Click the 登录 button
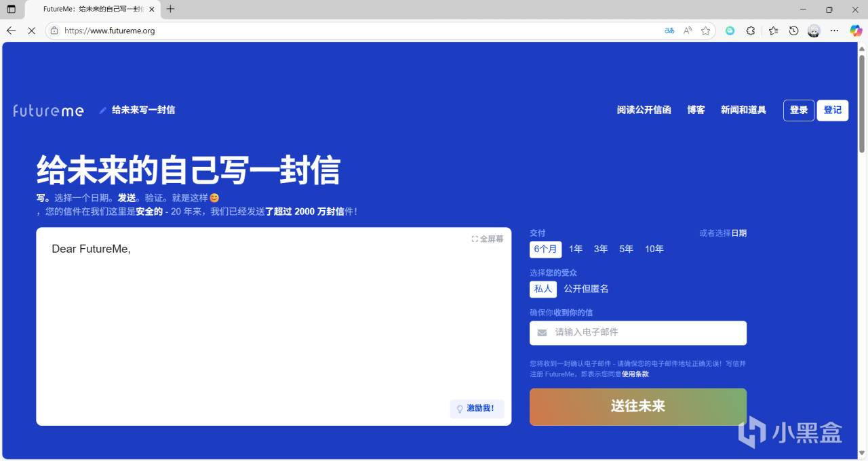The height and width of the screenshot is (461, 868). click(799, 111)
